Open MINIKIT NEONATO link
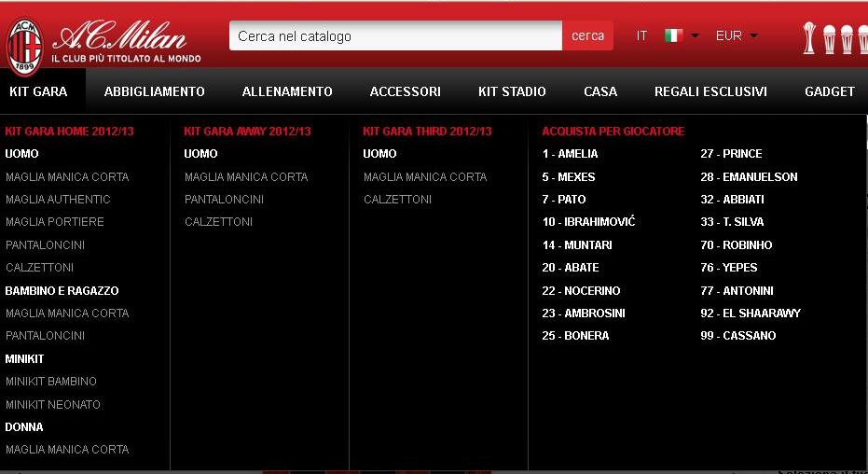868x474 pixels. pos(53,405)
